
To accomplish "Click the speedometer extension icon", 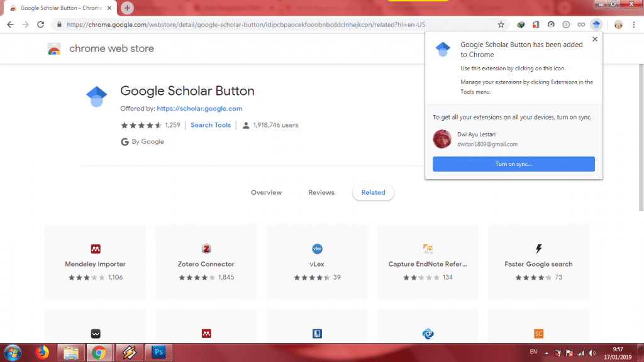I will pyautogui.click(x=551, y=25).
